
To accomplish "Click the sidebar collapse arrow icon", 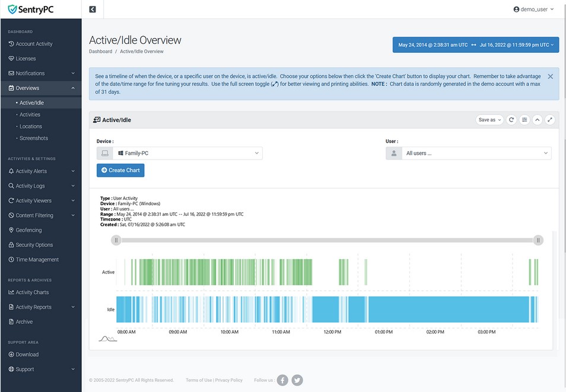I will point(93,9).
